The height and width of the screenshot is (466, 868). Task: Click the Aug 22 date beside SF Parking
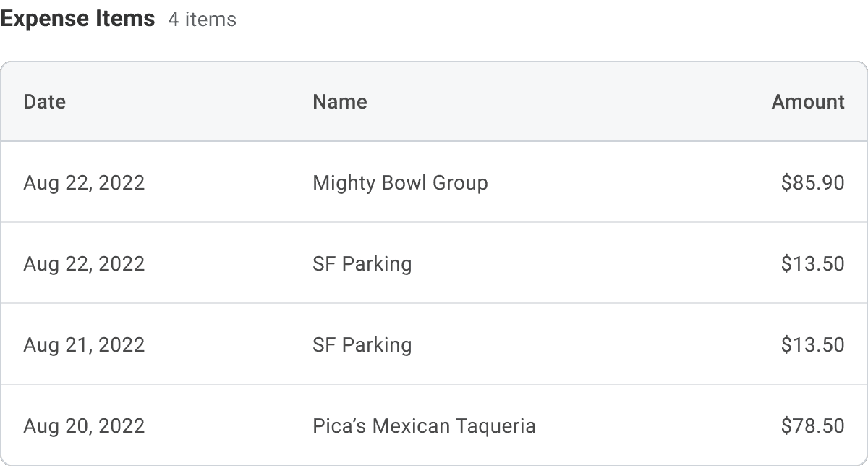84,264
